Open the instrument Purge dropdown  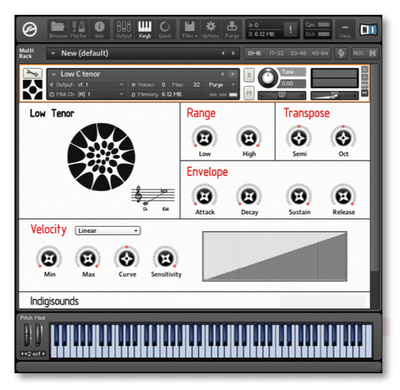[x=222, y=85]
